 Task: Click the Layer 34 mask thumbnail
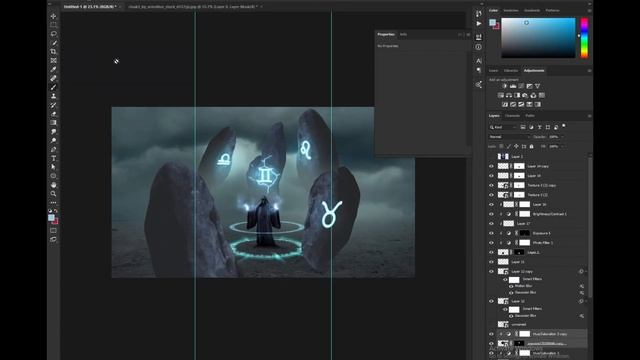(519, 176)
